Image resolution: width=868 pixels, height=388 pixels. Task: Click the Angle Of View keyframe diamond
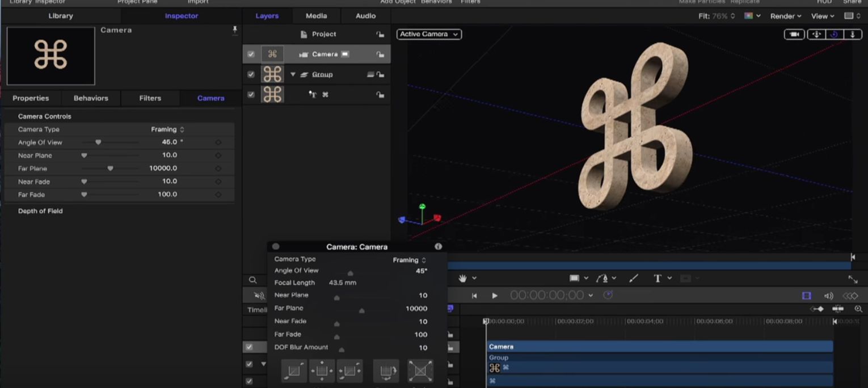pos(218,142)
